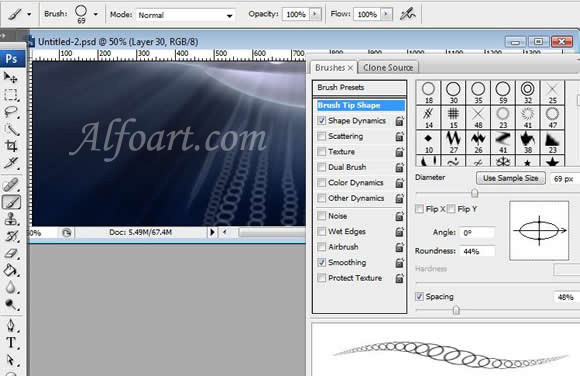Check the Flip X checkbox

[419, 209]
